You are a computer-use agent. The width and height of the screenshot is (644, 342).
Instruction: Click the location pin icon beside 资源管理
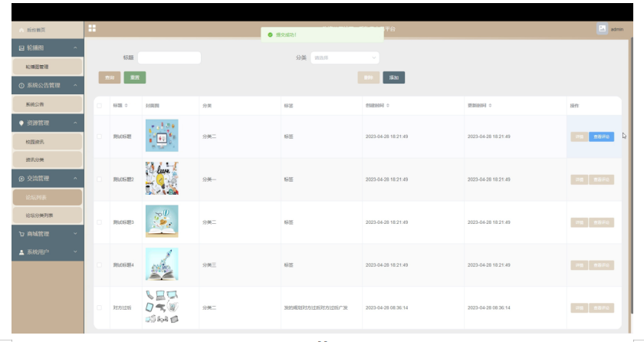[x=21, y=123]
